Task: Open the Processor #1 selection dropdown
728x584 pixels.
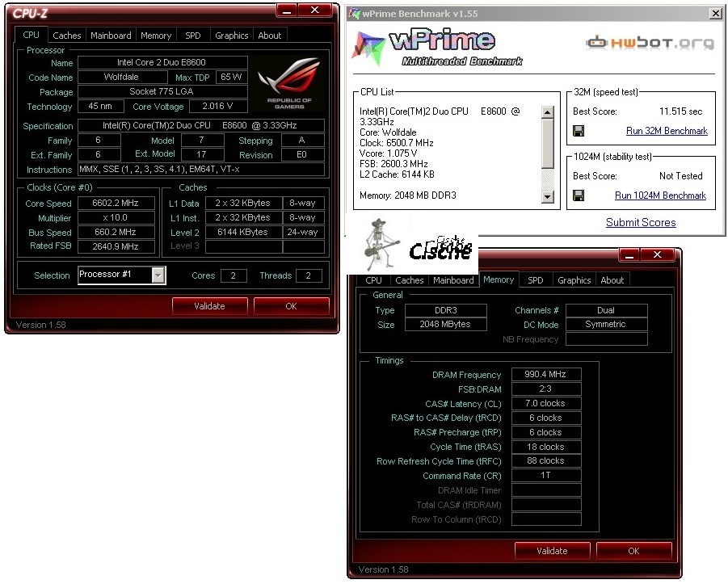Action: click(x=158, y=275)
